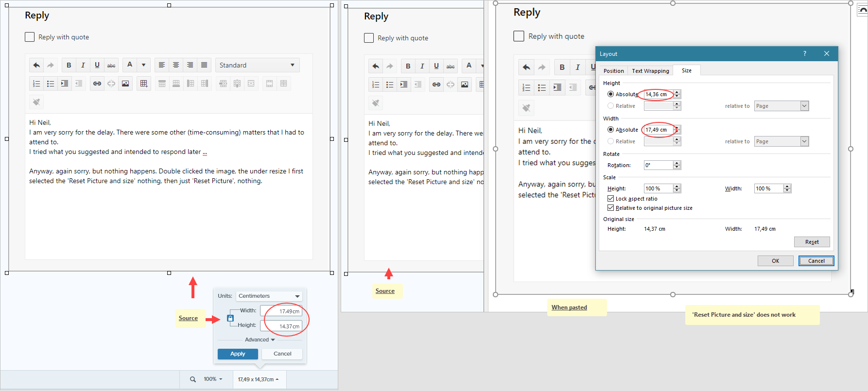This screenshot has height=391, width=868.
Task: Click remove formatting icon in left editor
Action: (36, 102)
